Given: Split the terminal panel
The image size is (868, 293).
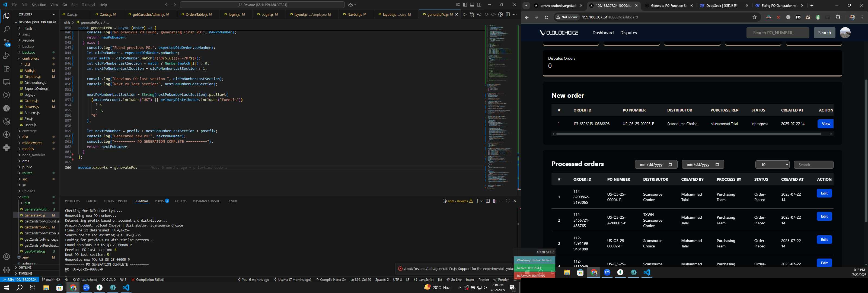Looking at the screenshot, I should point(488,201).
